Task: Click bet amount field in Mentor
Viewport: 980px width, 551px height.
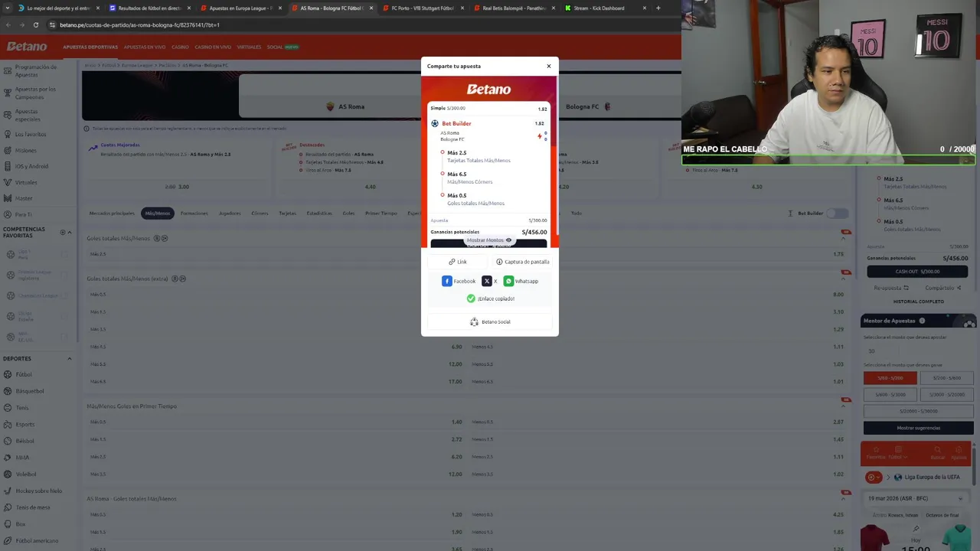Action: pyautogui.click(x=917, y=351)
